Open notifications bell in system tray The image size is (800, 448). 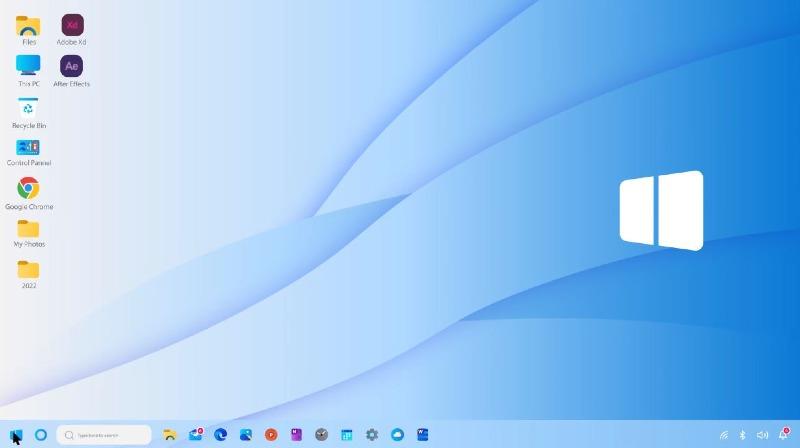click(783, 435)
